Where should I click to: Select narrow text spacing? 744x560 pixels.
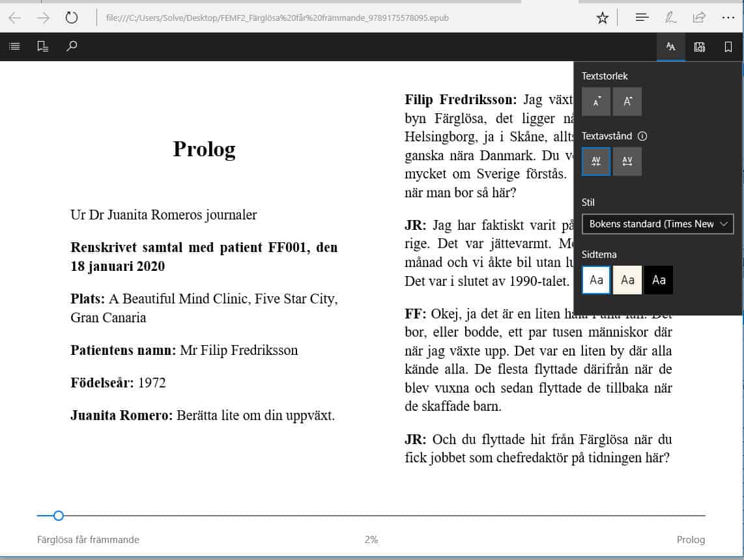[596, 161]
